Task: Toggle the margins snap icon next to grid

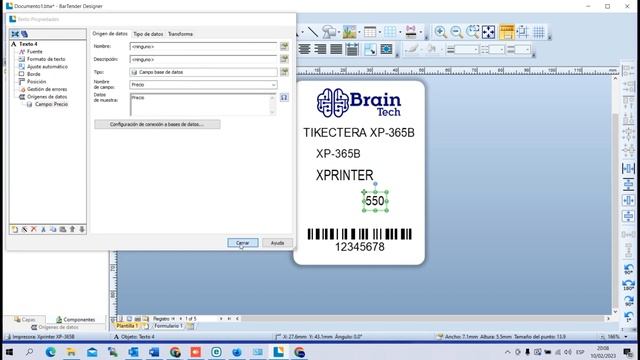Action: click(523, 32)
